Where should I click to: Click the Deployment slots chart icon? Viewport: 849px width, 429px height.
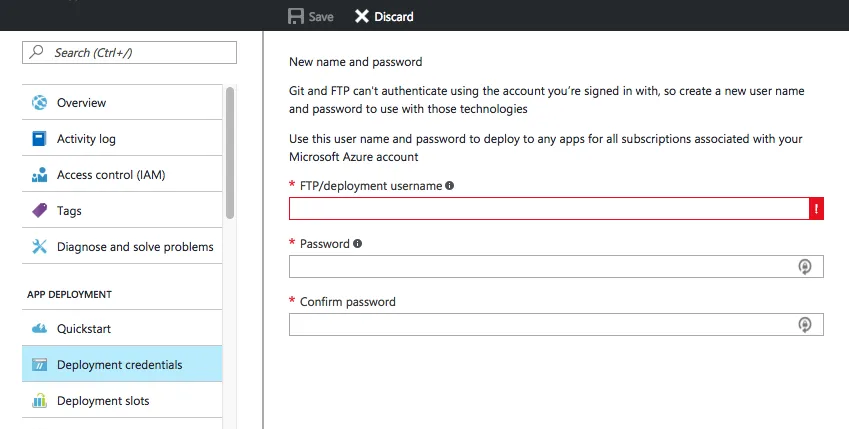coord(40,401)
